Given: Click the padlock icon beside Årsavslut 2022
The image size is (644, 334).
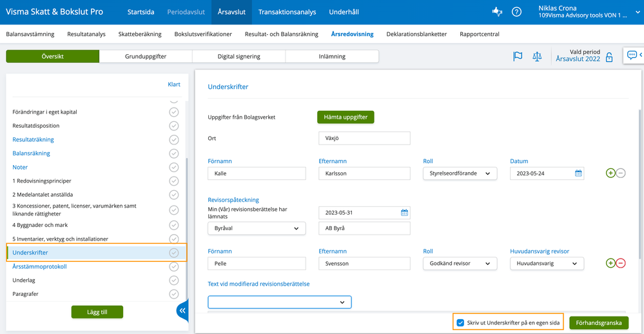Looking at the screenshot, I should [609, 58].
